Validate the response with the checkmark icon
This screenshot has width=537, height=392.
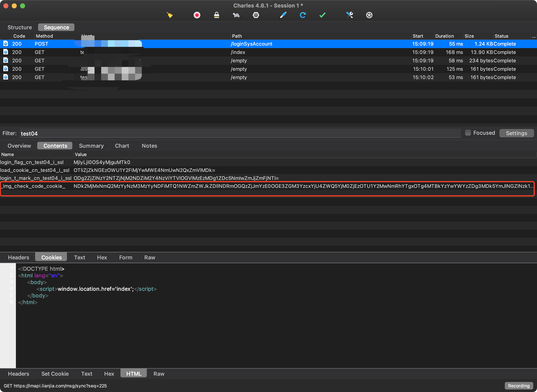coord(322,15)
